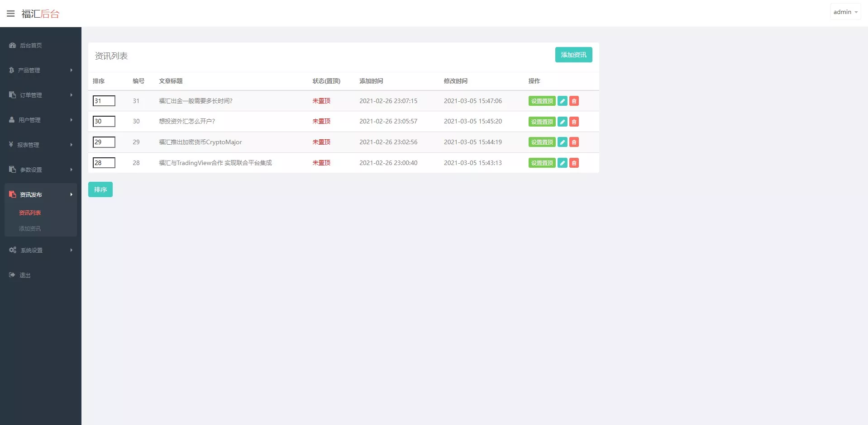Delete article 28 with the trash icon

pyautogui.click(x=573, y=163)
